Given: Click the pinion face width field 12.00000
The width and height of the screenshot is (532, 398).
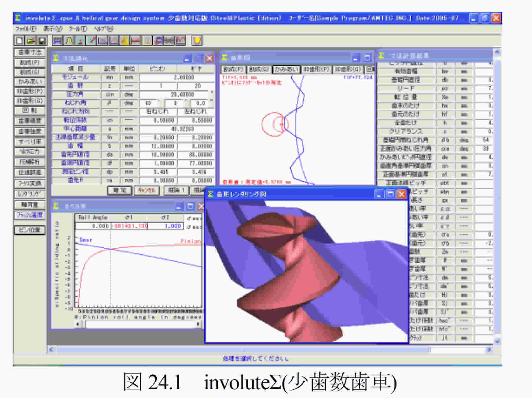Looking at the screenshot, I should [158, 146].
